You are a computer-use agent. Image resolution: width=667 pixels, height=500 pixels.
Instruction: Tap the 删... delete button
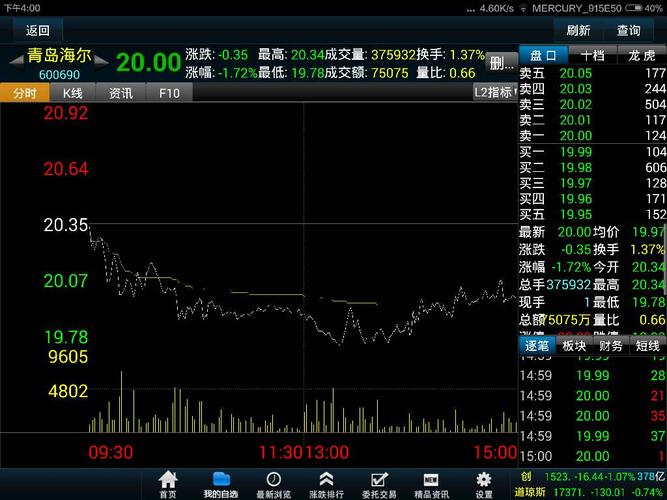tap(502, 64)
